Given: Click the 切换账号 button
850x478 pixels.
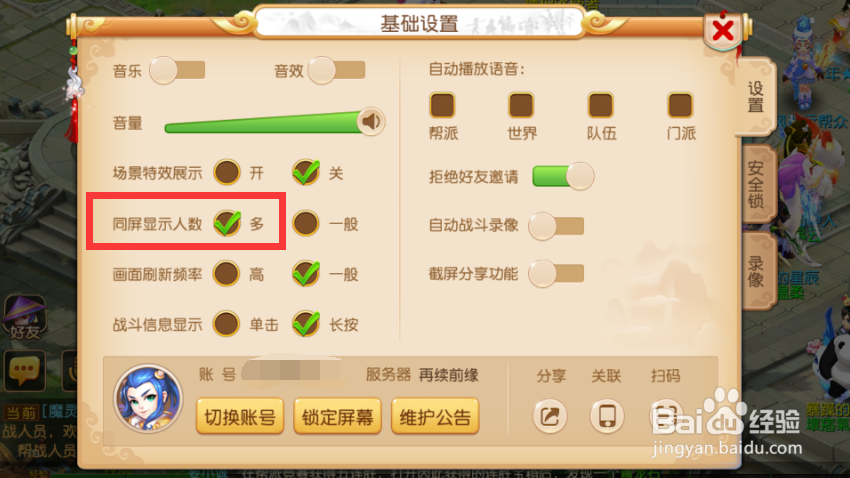Looking at the screenshot, I should click(x=240, y=416).
